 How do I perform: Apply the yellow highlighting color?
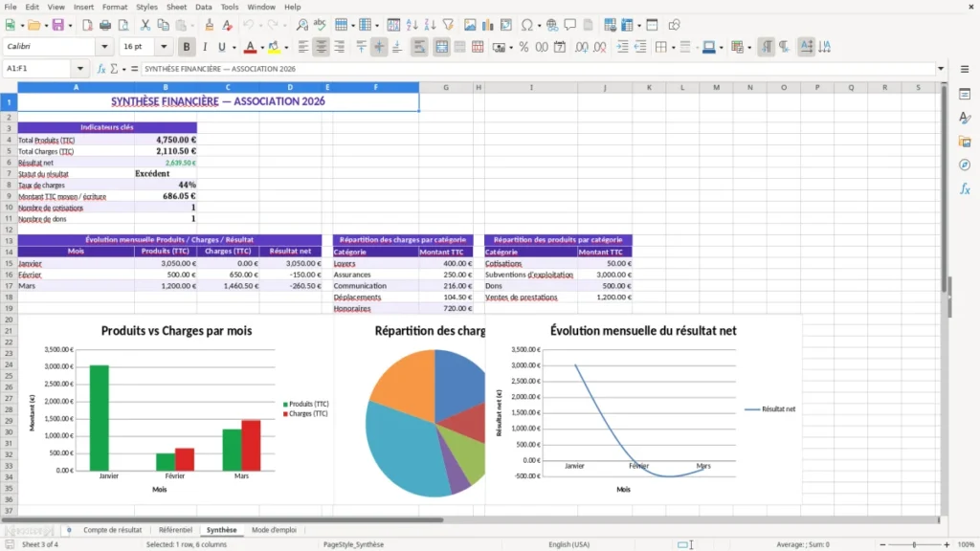pos(274,47)
